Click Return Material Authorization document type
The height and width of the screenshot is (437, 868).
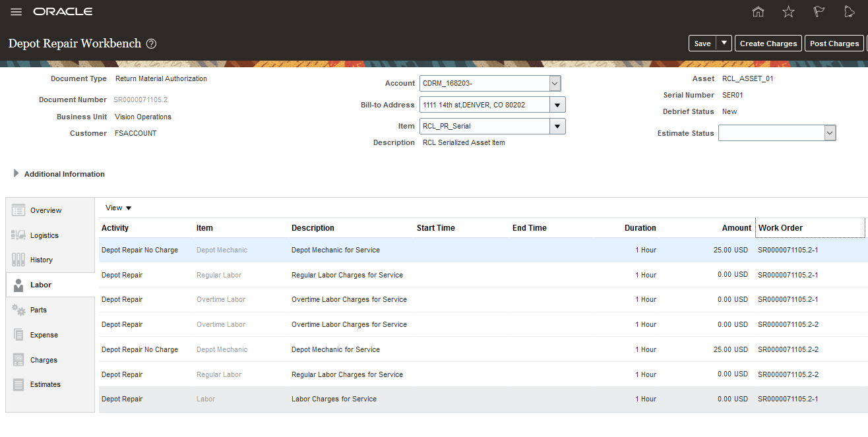161,78
